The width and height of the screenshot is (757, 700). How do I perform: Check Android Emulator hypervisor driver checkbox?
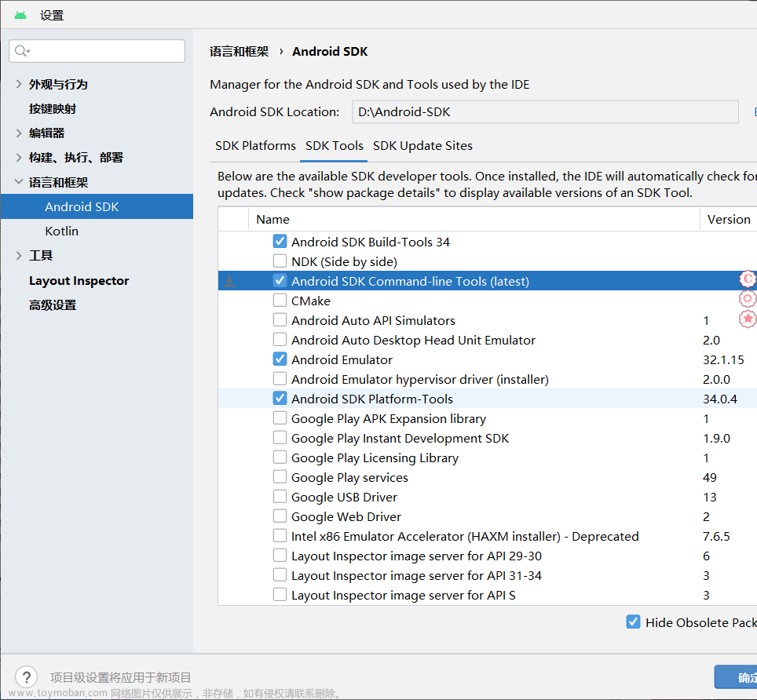[x=280, y=379]
